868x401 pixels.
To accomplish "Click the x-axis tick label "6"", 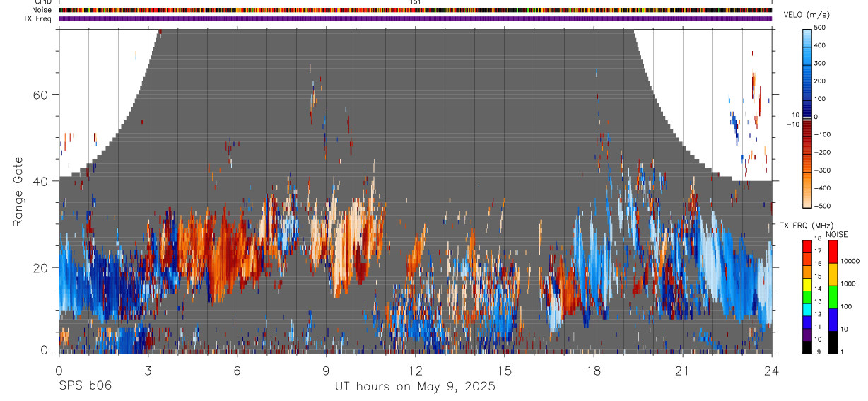I will click(237, 371).
